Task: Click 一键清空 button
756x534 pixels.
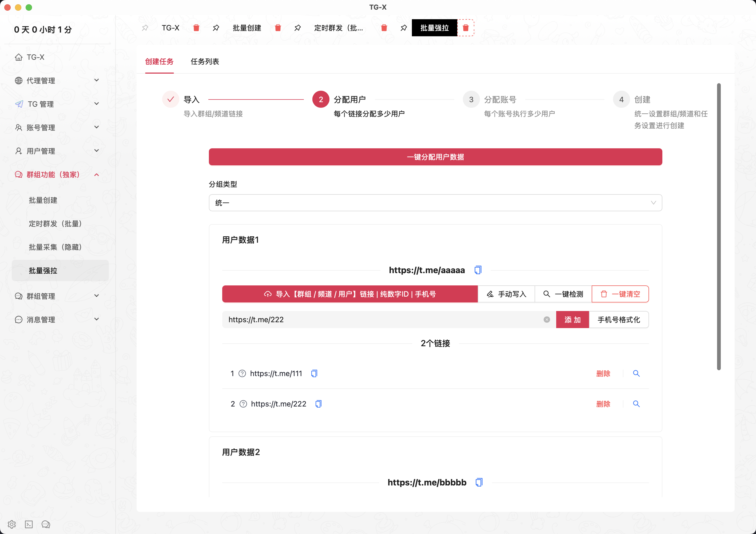Action: [x=620, y=294]
